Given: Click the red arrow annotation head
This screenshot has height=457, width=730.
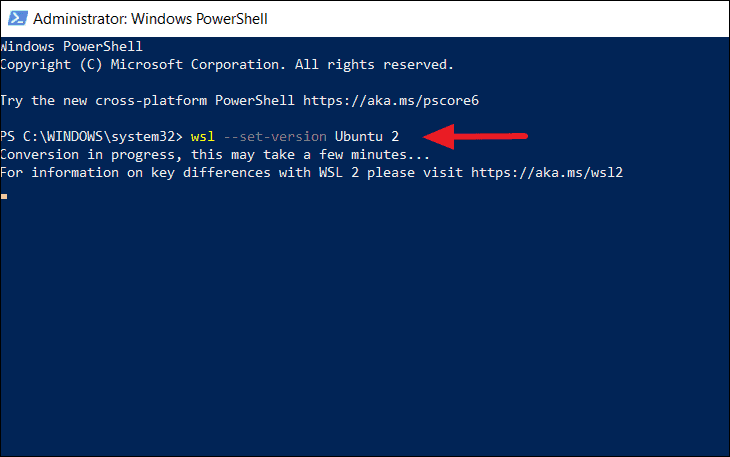Looking at the screenshot, I should pyautogui.click(x=439, y=136).
